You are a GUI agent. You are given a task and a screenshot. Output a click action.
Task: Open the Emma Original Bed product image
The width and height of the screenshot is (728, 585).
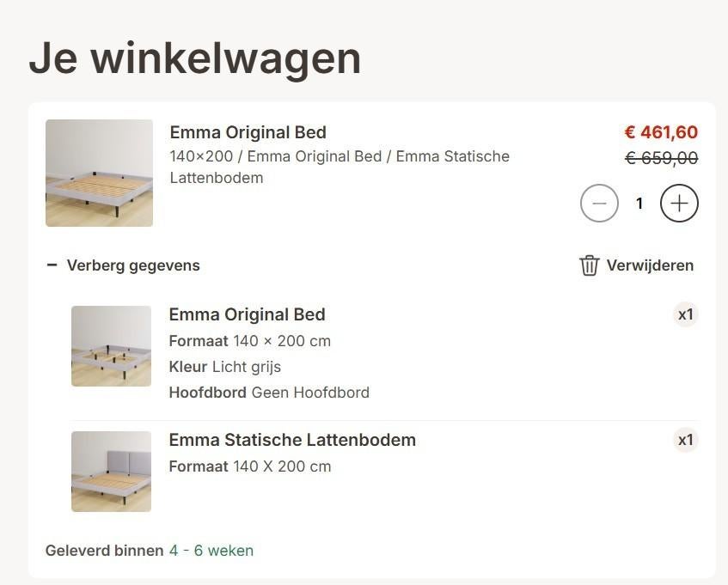111,345
